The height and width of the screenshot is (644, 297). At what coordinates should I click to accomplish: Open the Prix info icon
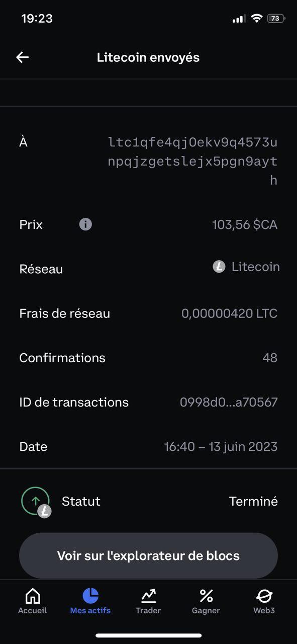[x=85, y=224]
